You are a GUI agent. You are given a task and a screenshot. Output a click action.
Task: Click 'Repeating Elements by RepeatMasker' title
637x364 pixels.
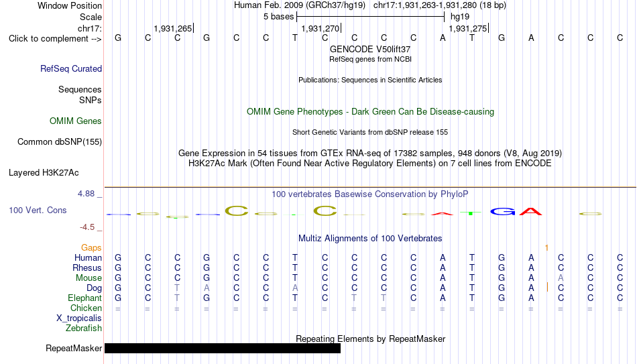tap(370, 339)
